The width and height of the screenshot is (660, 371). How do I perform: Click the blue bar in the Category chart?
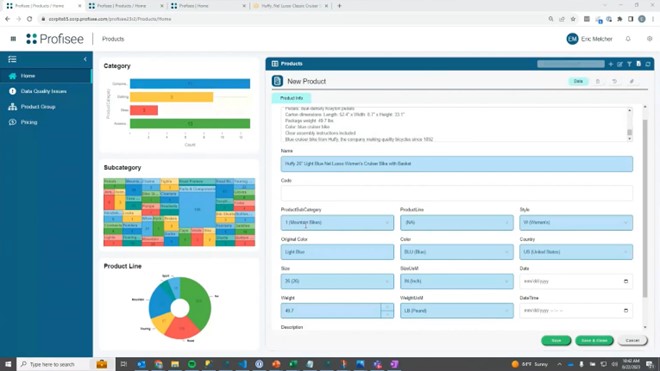click(x=190, y=84)
